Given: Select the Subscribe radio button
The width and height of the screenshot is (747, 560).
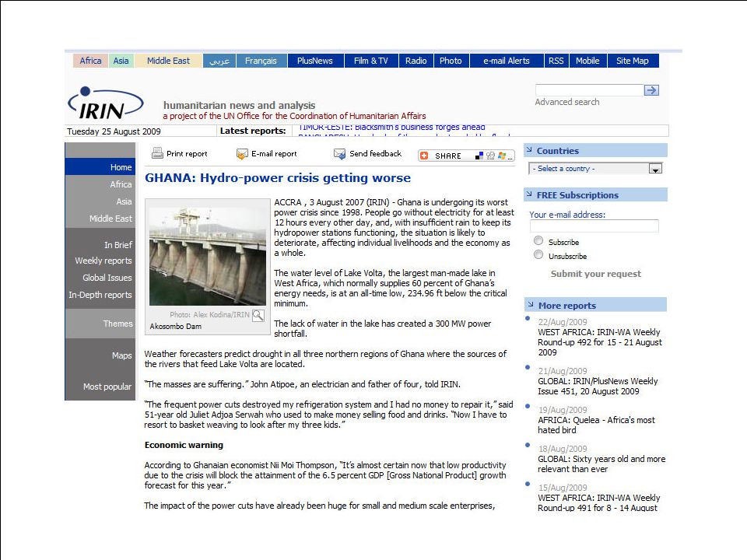Looking at the screenshot, I should point(538,240).
